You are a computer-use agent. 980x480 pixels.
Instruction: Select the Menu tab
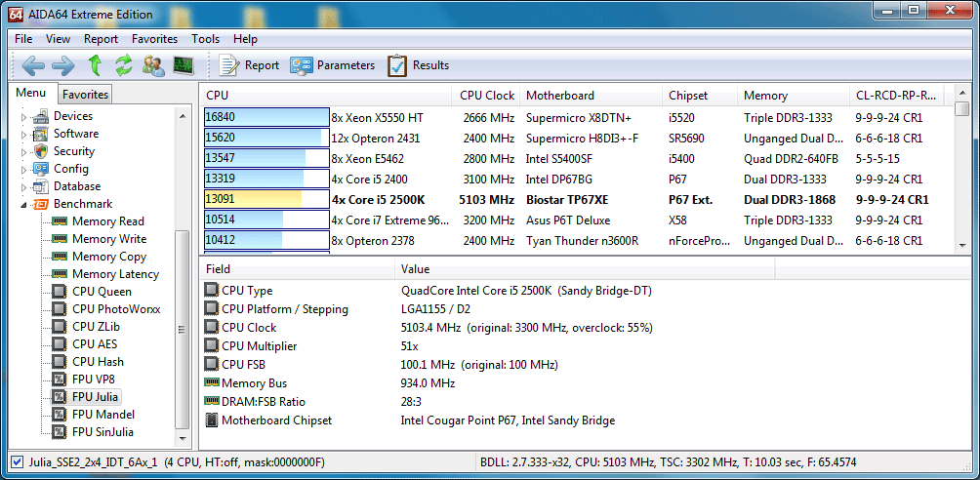tap(31, 93)
